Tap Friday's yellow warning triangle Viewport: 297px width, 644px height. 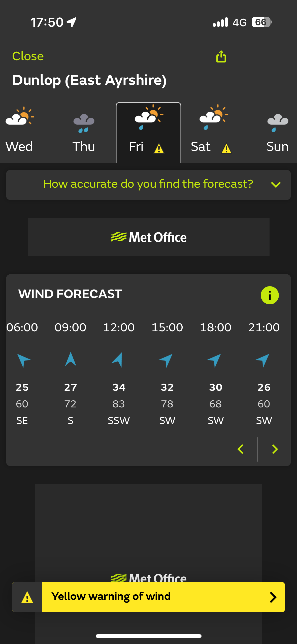159,148
